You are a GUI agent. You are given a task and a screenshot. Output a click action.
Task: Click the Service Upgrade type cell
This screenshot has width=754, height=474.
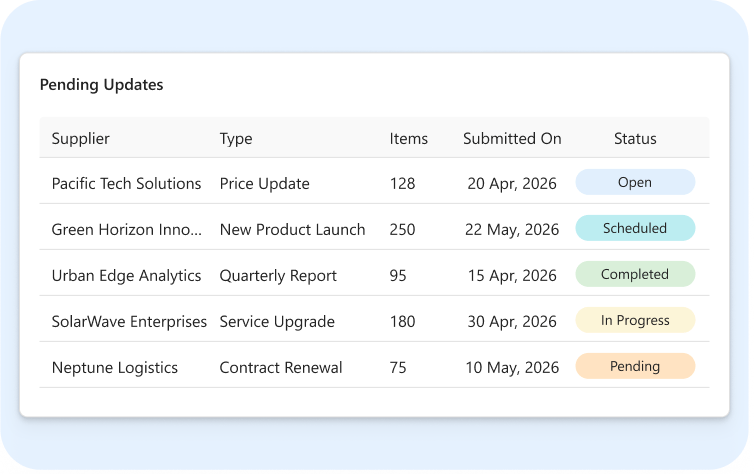click(x=277, y=322)
